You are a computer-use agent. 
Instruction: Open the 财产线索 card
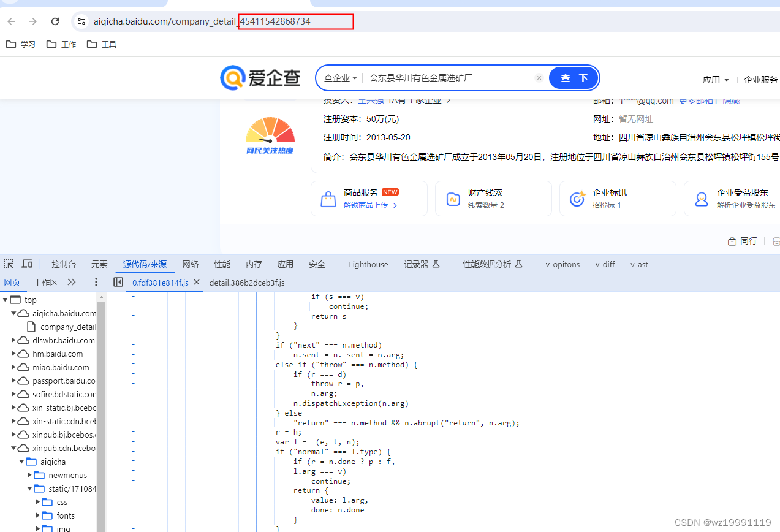[x=493, y=199]
